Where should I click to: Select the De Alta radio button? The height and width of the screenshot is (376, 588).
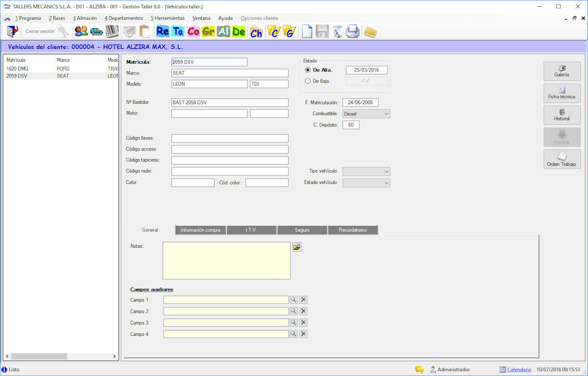(x=308, y=70)
